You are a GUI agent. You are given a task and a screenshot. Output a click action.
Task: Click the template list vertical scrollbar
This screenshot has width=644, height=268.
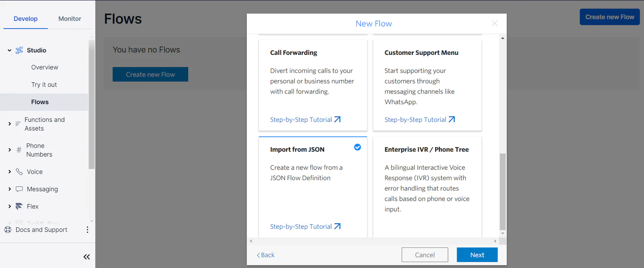pyautogui.click(x=502, y=191)
